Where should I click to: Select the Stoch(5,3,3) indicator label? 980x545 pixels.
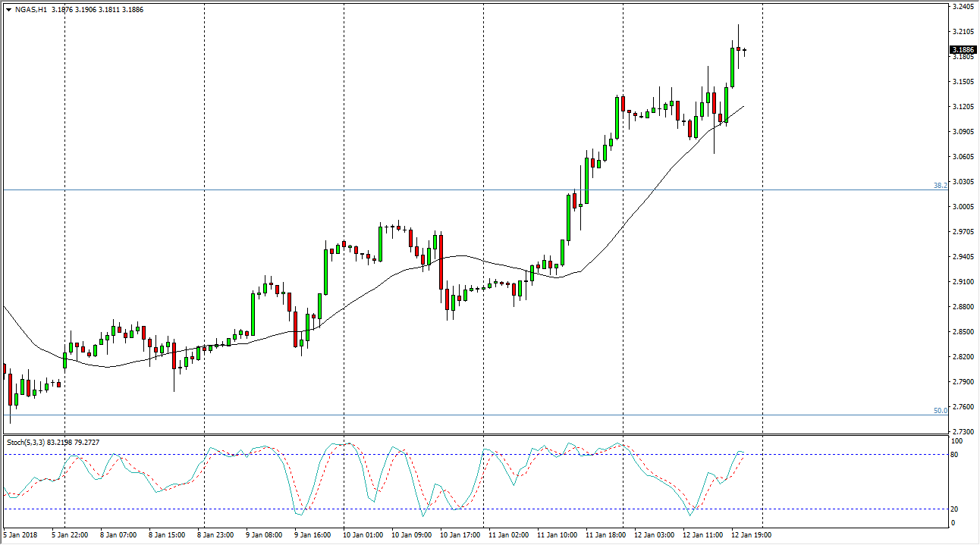(x=27, y=440)
